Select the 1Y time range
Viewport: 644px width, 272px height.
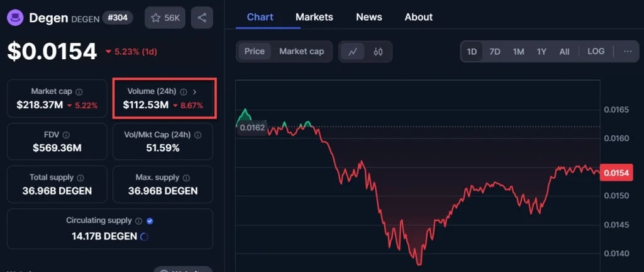tap(541, 52)
